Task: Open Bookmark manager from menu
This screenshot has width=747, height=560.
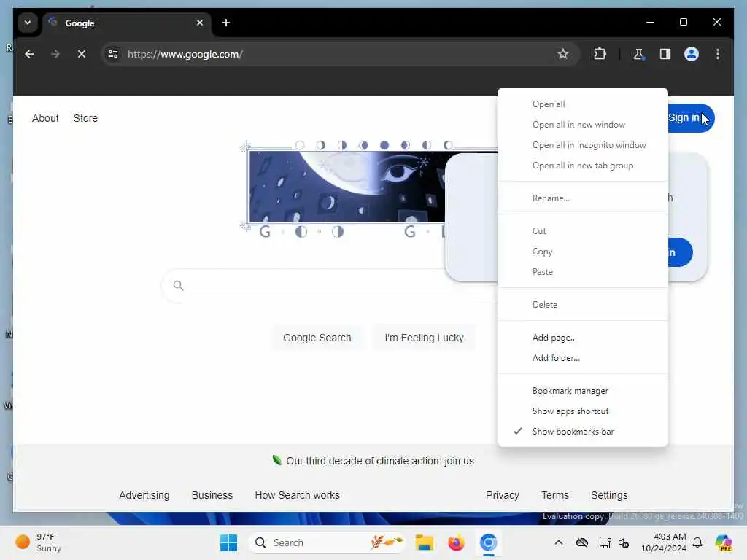Action: tap(583, 391)
